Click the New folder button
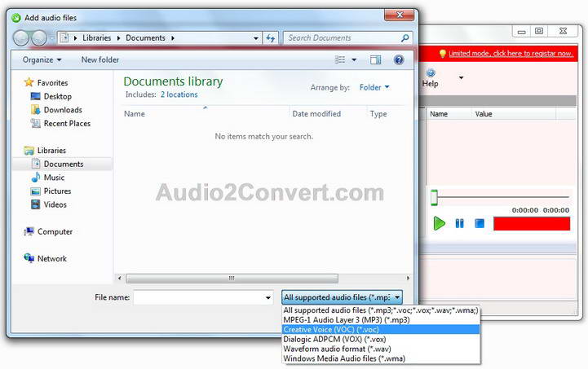 point(100,60)
